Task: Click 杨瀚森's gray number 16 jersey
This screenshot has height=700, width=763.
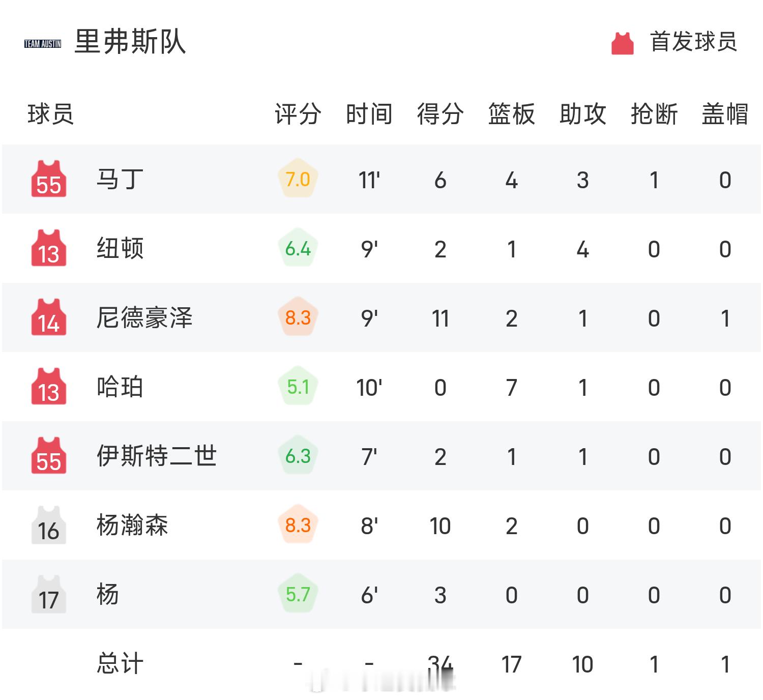Action: click(x=49, y=524)
